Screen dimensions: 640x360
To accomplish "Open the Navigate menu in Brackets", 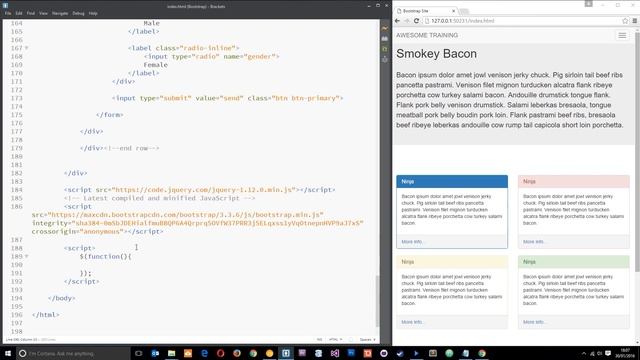I will [x=60, y=13].
